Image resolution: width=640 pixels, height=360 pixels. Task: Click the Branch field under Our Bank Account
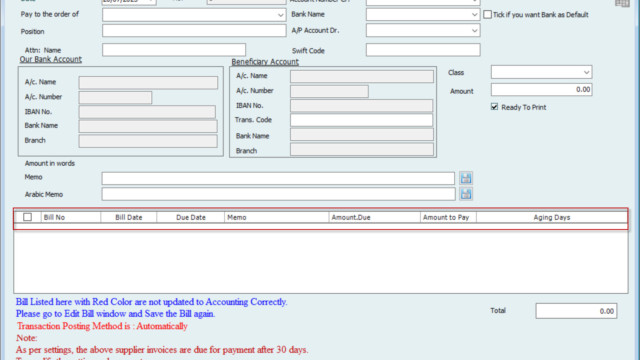pos(148,141)
